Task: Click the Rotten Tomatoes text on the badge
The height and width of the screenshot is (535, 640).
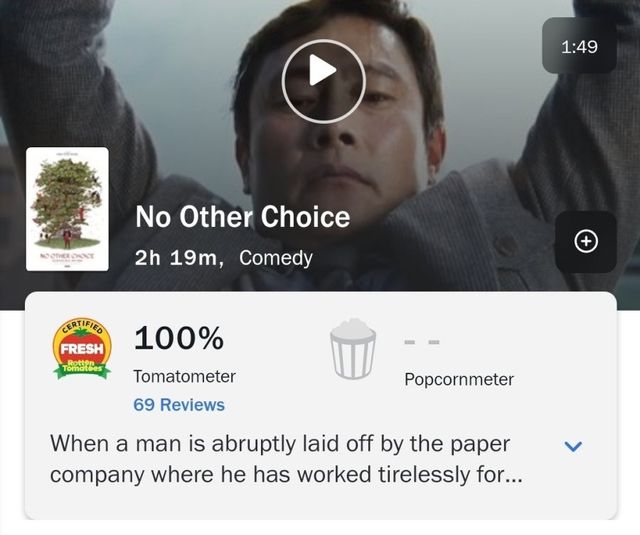Action: tap(84, 368)
